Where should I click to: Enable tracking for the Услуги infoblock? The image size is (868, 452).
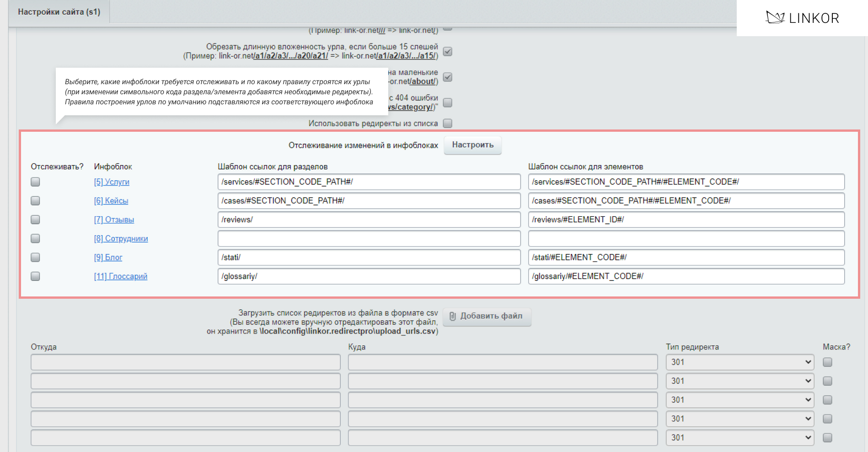pyautogui.click(x=35, y=182)
